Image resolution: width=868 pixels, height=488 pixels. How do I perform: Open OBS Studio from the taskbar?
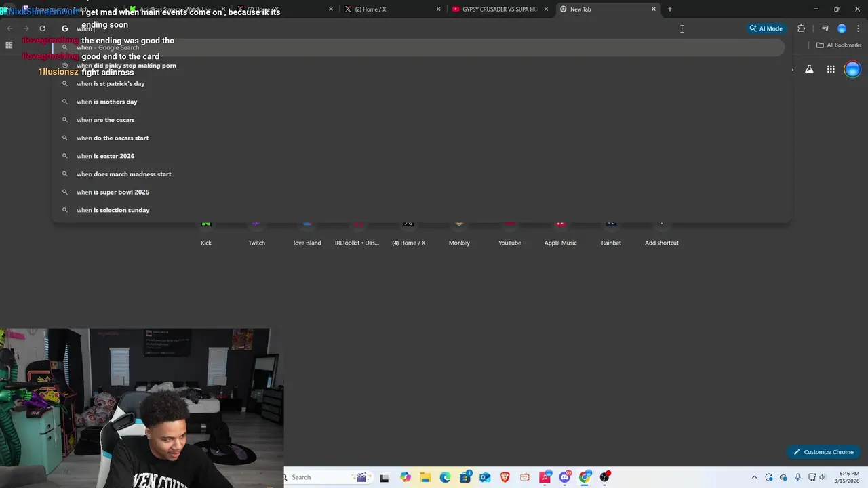tap(605, 477)
